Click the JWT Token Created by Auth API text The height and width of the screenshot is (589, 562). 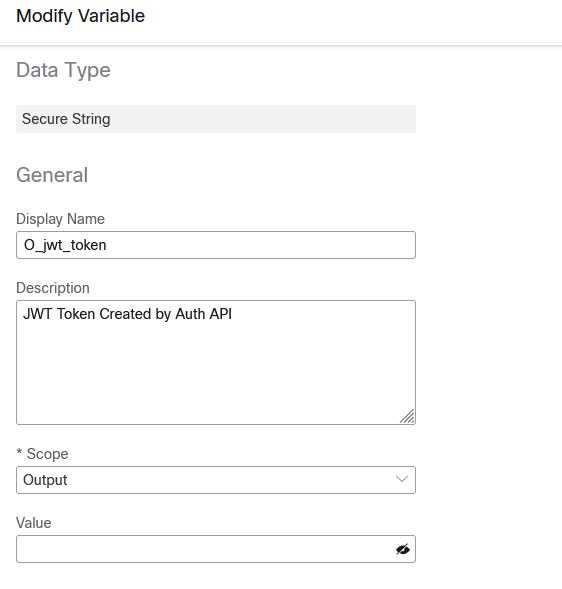pyautogui.click(x=127, y=314)
